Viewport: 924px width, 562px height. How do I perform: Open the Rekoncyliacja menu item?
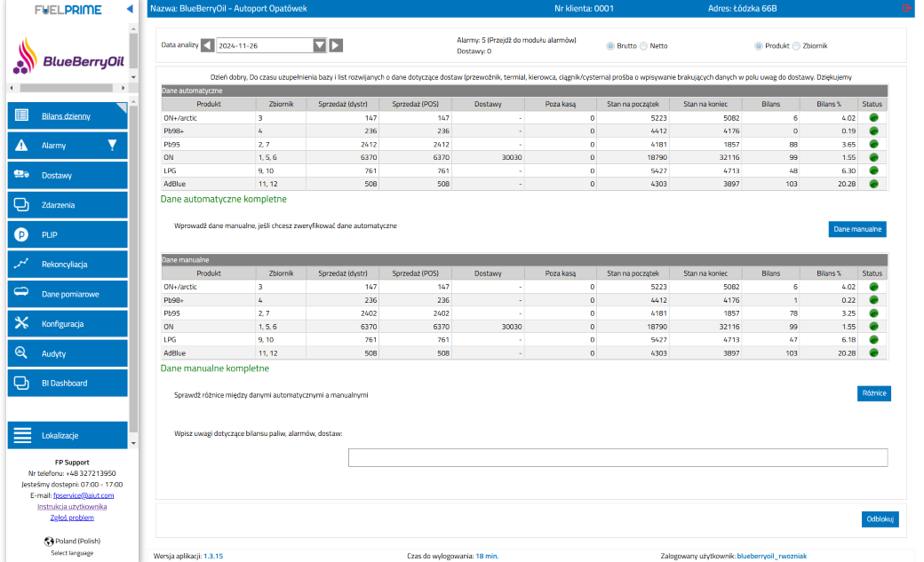pos(68,264)
